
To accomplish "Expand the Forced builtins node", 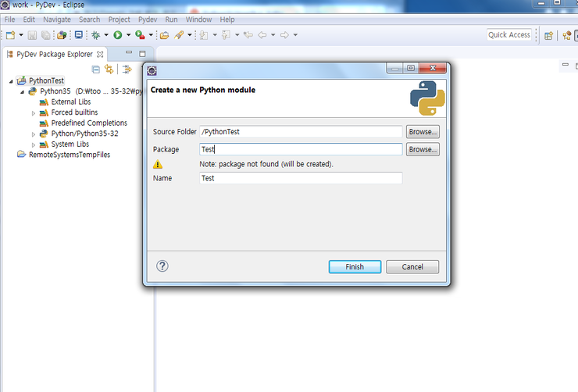I will pos(33,113).
